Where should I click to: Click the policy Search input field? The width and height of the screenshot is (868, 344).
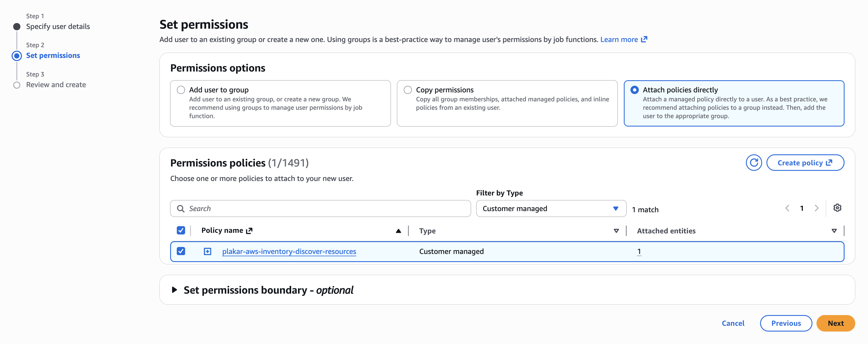pyautogui.click(x=320, y=209)
